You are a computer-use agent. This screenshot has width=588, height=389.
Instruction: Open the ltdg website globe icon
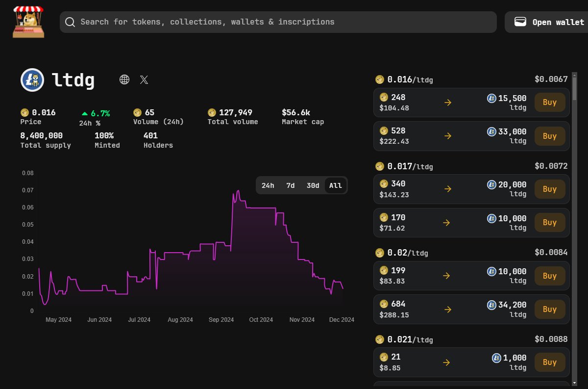tap(124, 79)
